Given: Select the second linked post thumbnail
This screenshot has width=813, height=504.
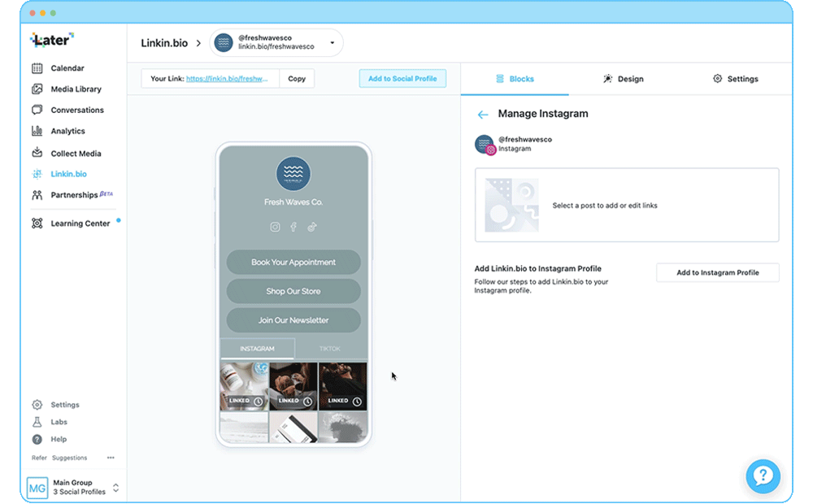Looking at the screenshot, I should [293, 386].
